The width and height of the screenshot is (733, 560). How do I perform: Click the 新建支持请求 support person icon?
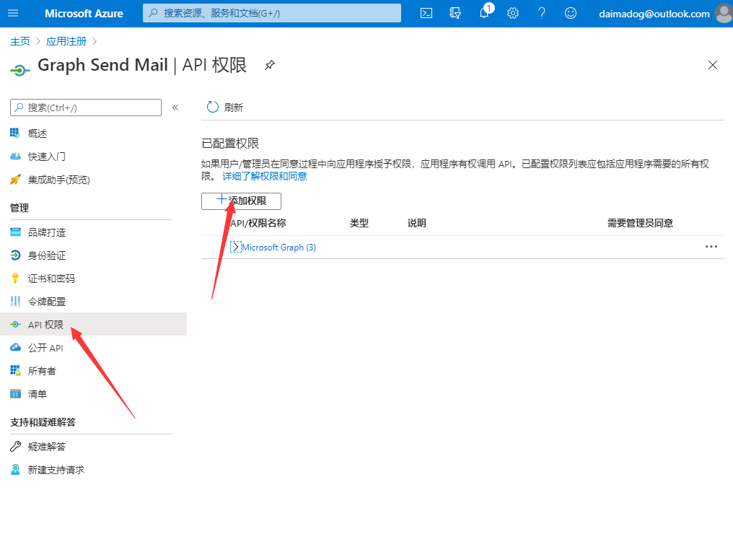click(x=15, y=470)
